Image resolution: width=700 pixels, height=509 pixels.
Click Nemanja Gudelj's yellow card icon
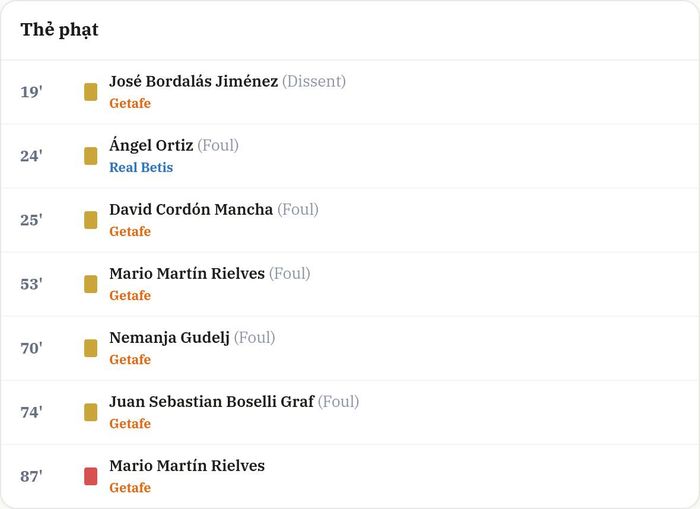pyautogui.click(x=91, y=348)
